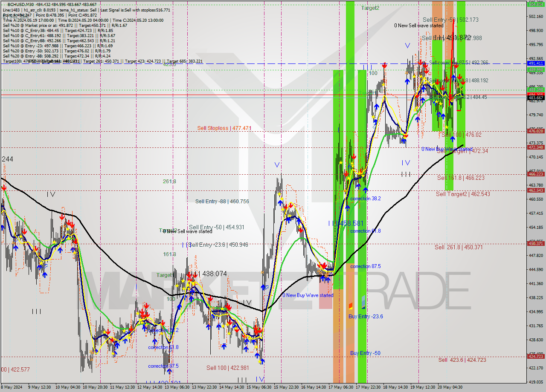Click the '0 New Buy Wave started' label near 441.360
The width and height of the screenshot is (546, 392).
(308, 295)
